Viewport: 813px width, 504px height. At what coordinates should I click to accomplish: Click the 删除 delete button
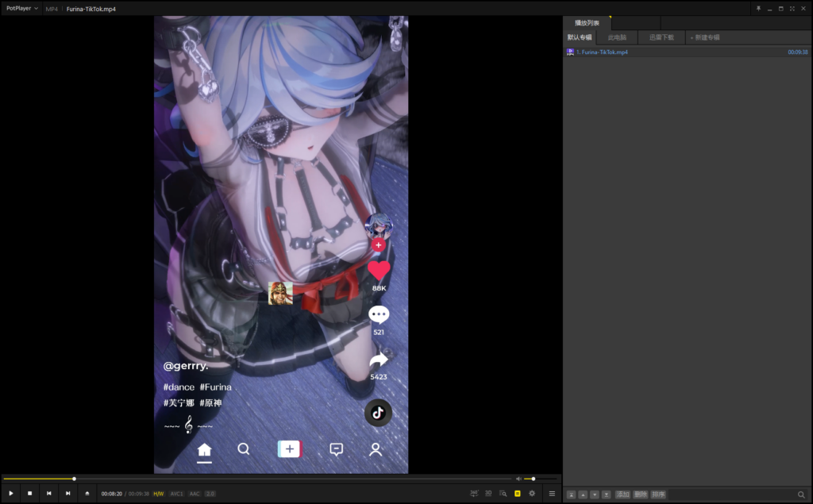point(641,494)
